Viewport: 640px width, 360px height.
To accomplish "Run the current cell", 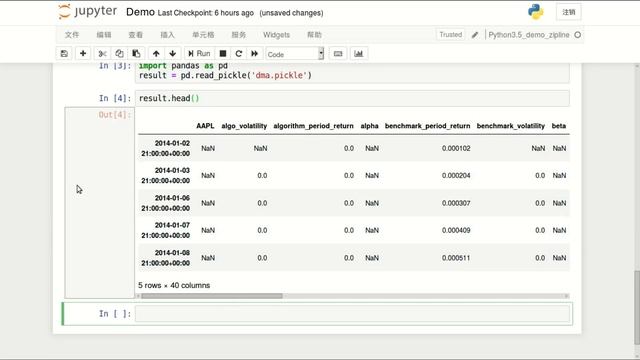I will click(199, 53).
